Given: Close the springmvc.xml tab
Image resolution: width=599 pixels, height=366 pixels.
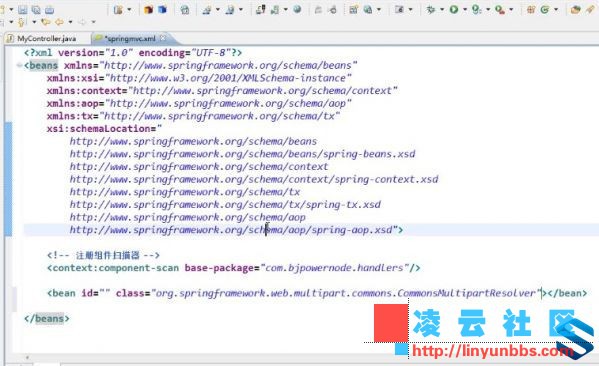Looking at the screenshot, I should 163,38.
